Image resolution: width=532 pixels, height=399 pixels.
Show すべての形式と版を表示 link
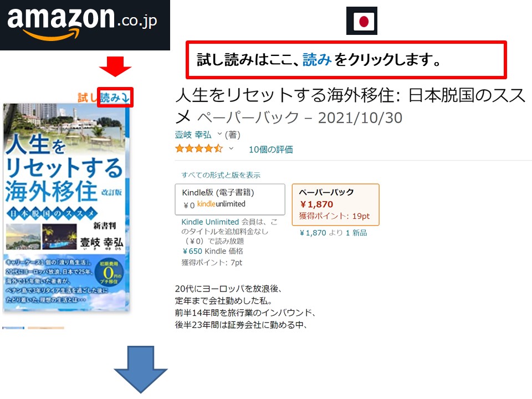[x=221, y=175]
